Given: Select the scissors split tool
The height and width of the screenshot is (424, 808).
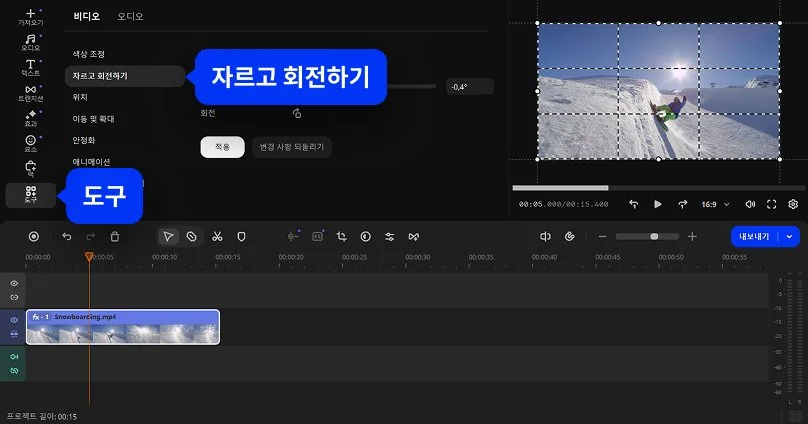Looking at the screenshot, I should coord(216,237).
